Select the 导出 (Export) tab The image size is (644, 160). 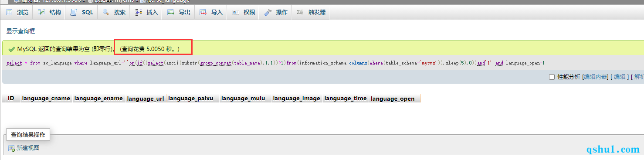pyautogui.click(x=179, y=12)
